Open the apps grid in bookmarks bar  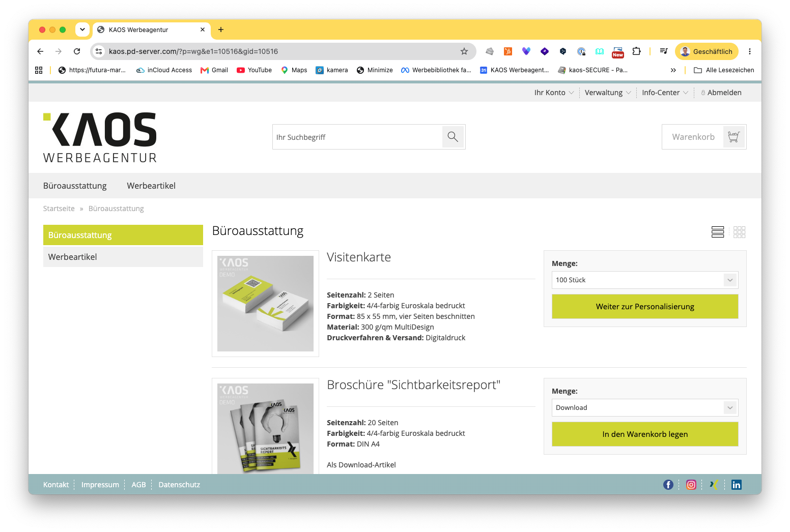pyautogui.click(x=39, y=70)
